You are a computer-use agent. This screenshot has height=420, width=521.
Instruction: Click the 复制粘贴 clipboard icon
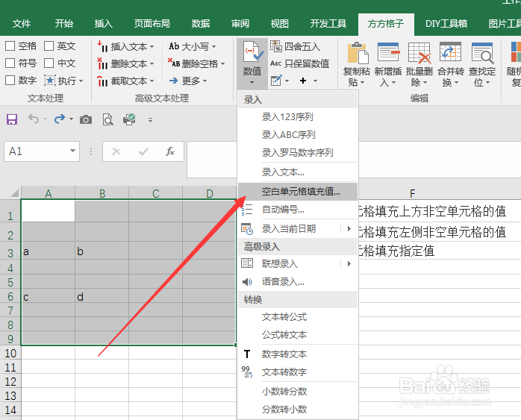click(358, 52)
